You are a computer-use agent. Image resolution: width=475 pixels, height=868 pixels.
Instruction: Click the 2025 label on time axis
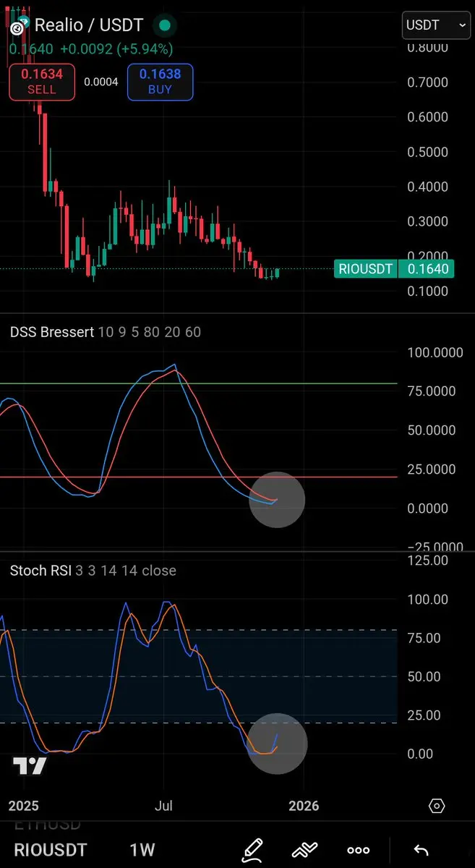[x=24, y=806]
